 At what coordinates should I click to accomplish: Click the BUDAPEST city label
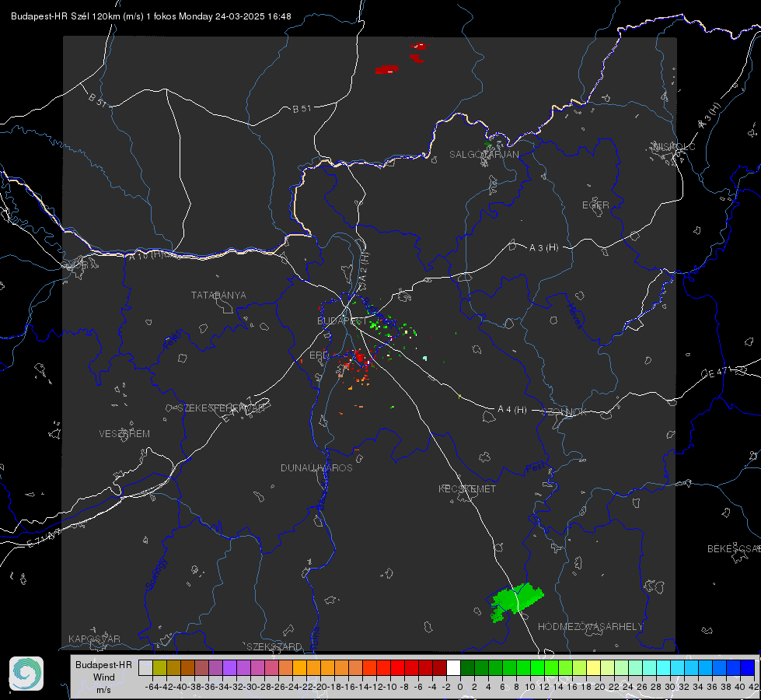pos(342,321)
